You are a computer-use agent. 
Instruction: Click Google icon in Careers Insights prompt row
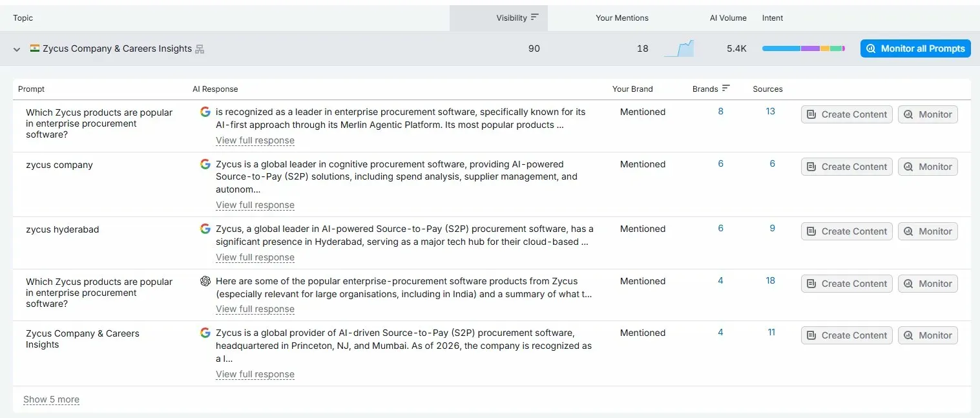[205, 333]
